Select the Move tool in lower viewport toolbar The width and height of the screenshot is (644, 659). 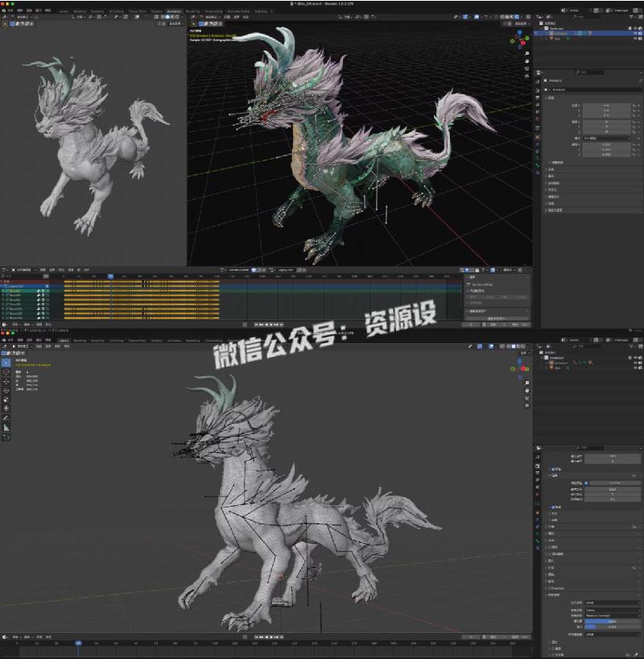tap(6, 383)
